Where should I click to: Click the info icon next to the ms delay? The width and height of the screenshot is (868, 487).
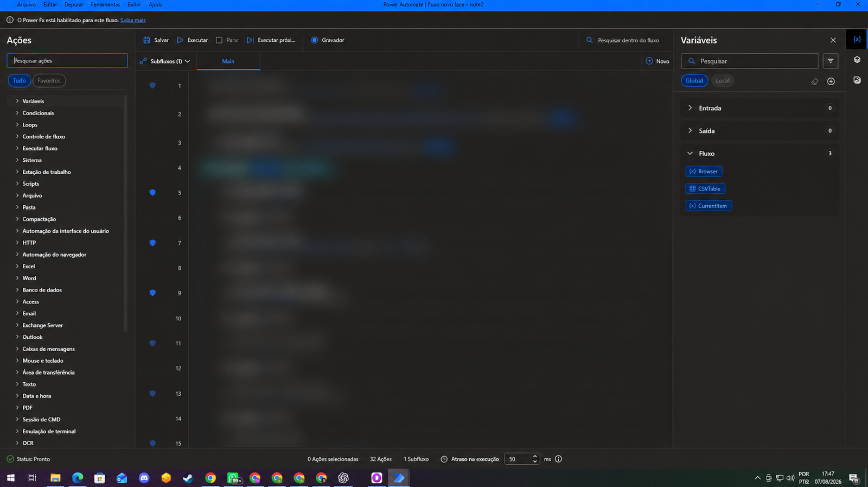559,459
